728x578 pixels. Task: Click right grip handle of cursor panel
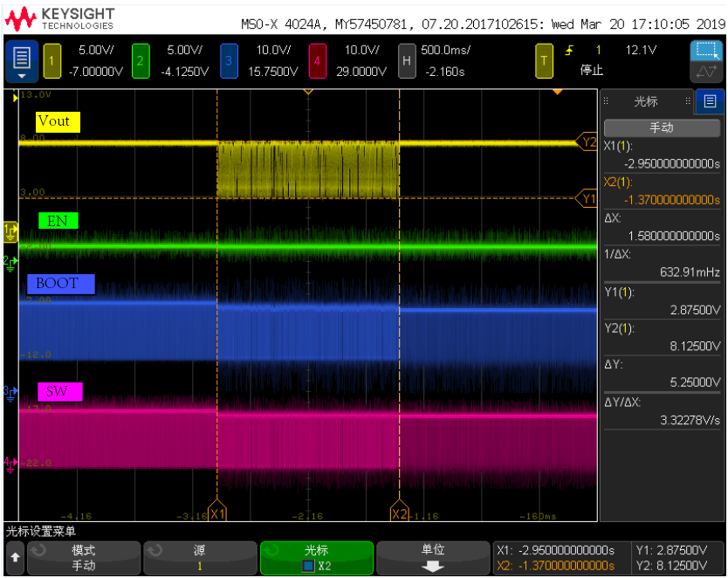pos(688,101)
